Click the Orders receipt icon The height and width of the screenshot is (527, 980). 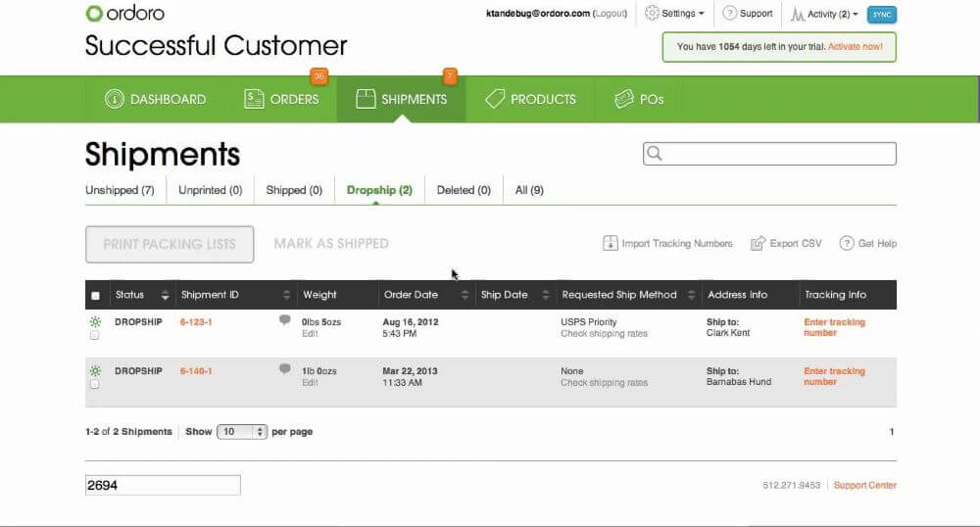[253, 99]
